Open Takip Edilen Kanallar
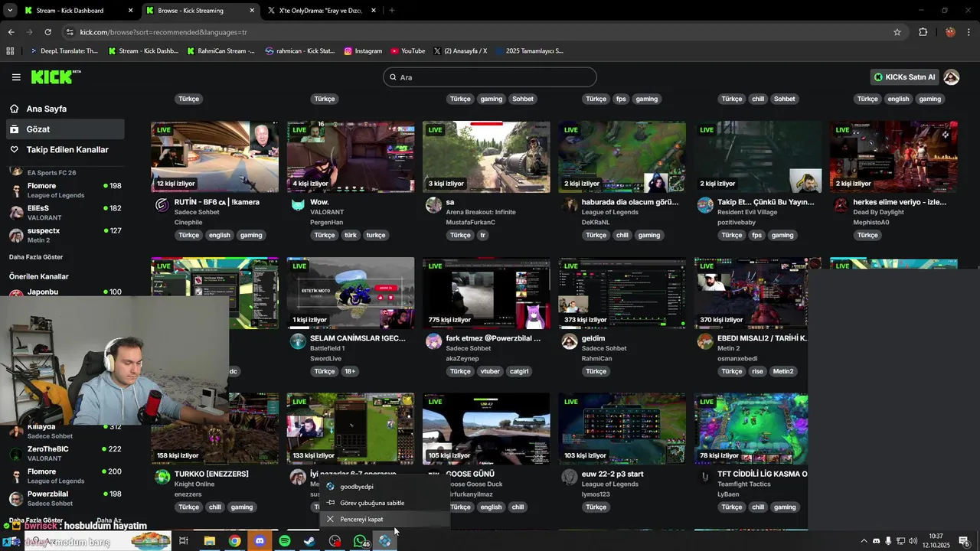The image size is (980, 551). point(64,150)
